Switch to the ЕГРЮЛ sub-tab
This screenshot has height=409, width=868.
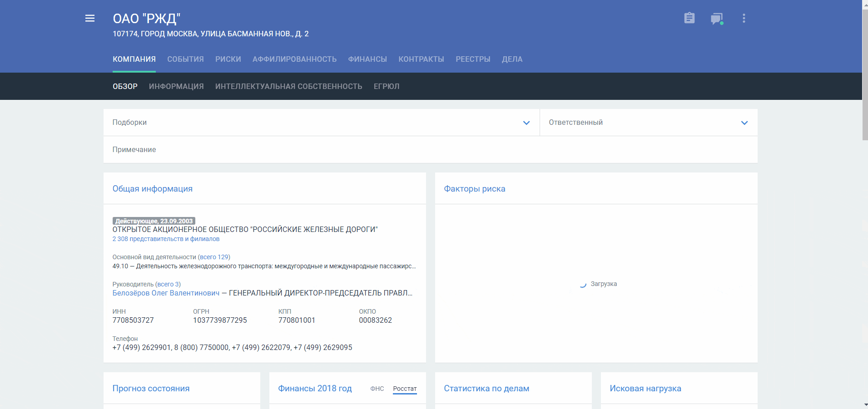tap(387, 86)
